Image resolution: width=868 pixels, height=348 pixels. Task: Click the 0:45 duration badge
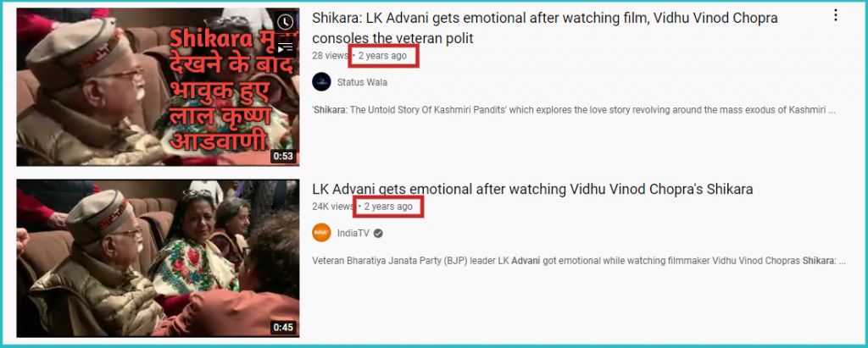283,328
